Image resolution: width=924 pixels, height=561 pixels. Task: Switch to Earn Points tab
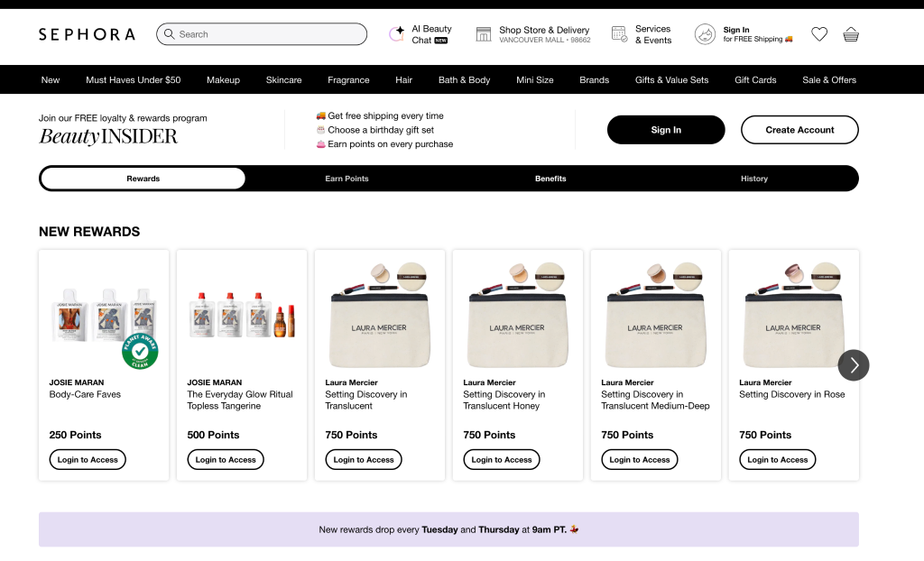[347, 179]
